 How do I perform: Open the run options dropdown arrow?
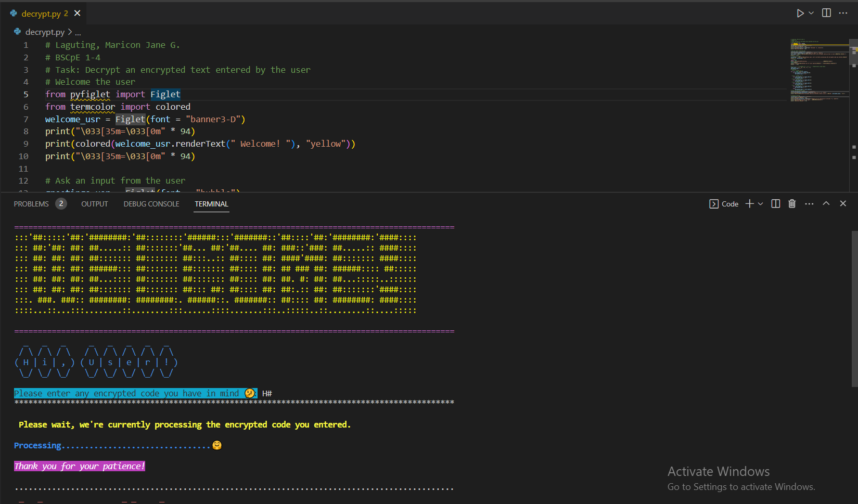coord(811,13)
